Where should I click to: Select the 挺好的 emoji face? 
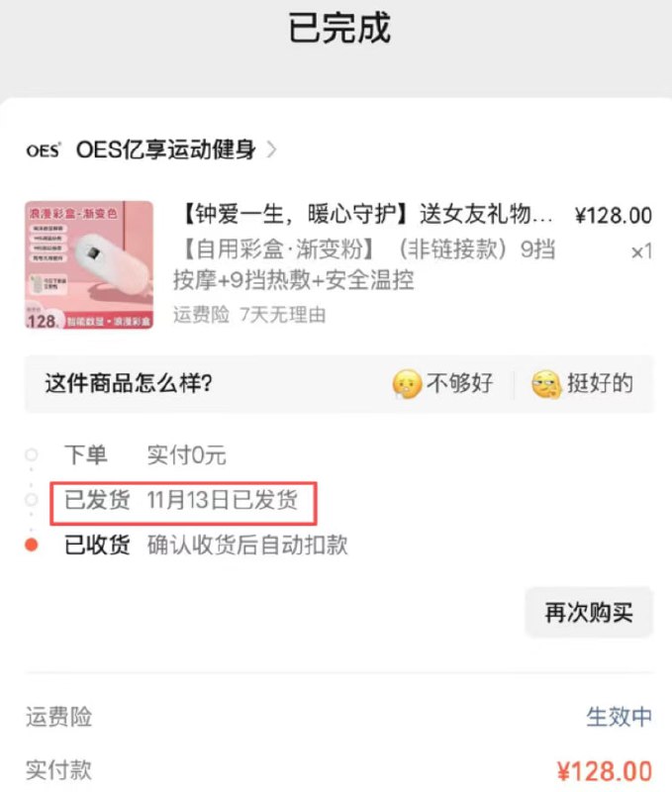(545, 384)
